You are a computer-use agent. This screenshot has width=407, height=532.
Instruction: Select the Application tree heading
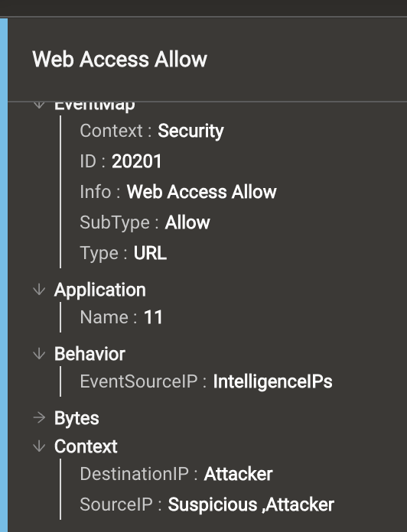pos(100,290)
